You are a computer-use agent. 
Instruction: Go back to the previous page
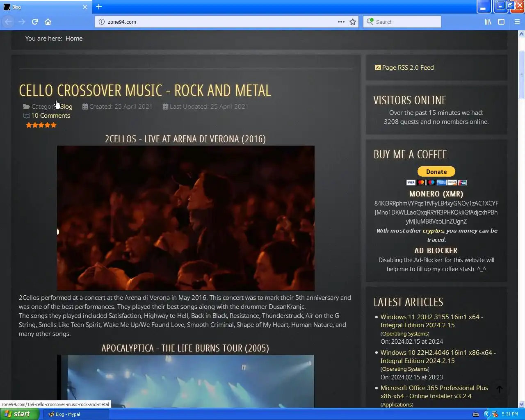[x=8, y=22]
